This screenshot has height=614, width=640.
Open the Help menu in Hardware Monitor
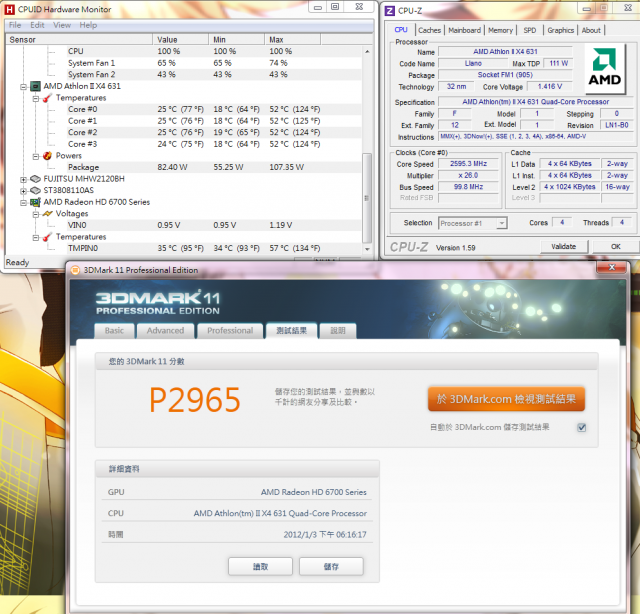click(x=88, y=25)
